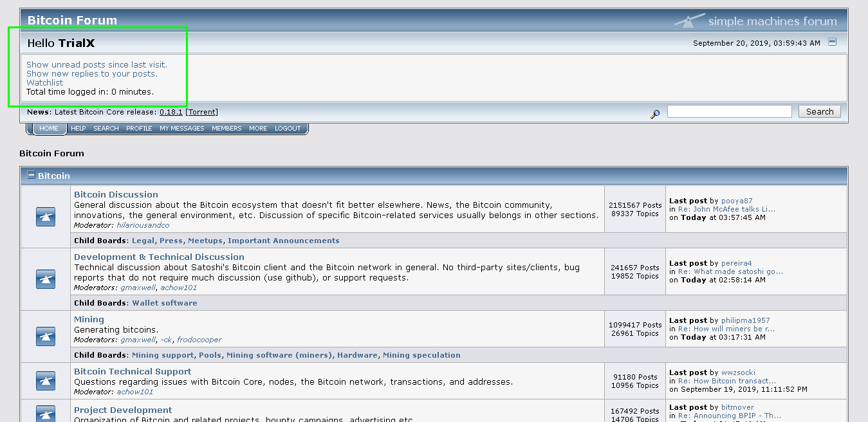Open Mining software (miners) child board
Screen dimensions: 868x422
(279, 355)
